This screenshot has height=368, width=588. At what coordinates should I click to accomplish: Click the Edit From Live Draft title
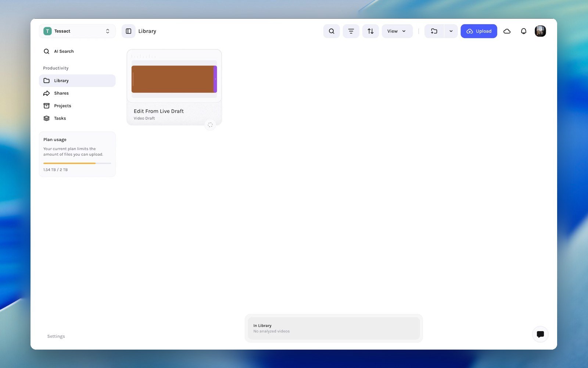coord(159,111)
